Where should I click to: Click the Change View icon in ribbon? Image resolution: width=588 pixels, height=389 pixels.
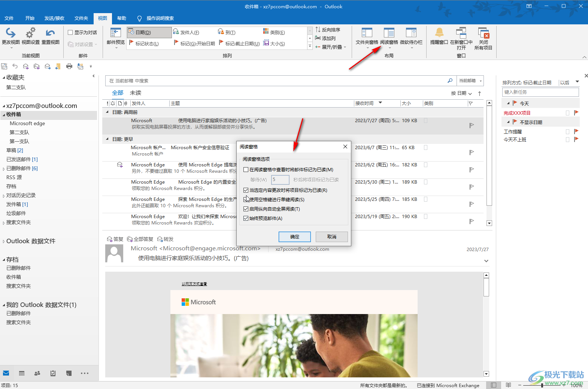click(11, 37)
